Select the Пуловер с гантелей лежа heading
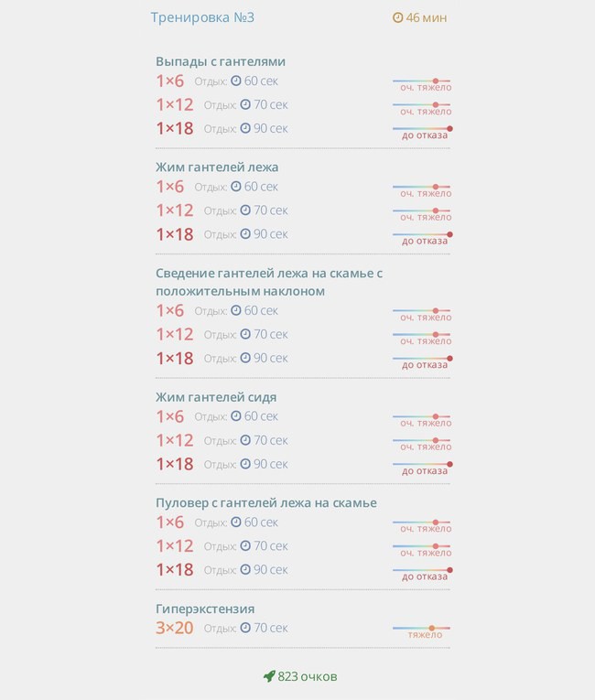Image resolution: width=595 pixels, height=700 pixels. point(266,502)
